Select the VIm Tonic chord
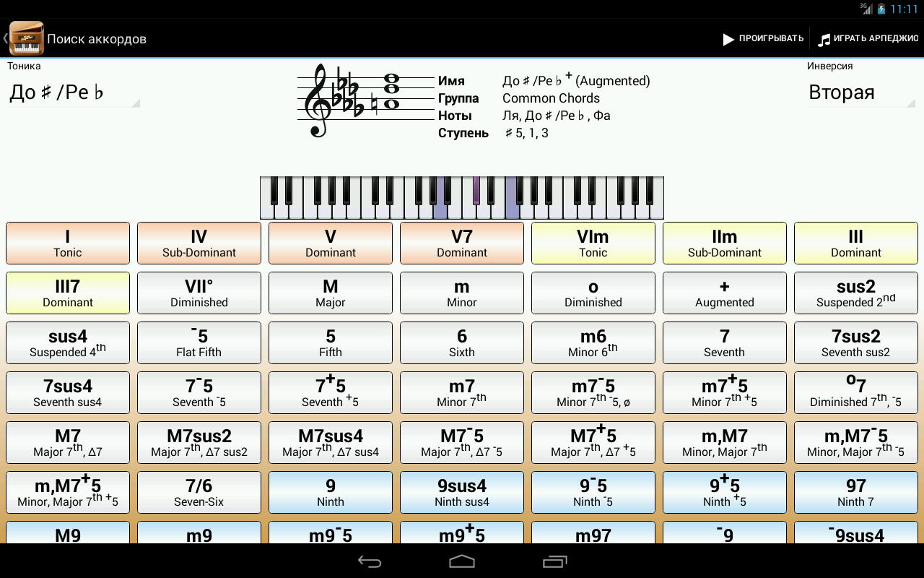Image resolution: width=924 pixels, height=578 pixels. (593, 243)
